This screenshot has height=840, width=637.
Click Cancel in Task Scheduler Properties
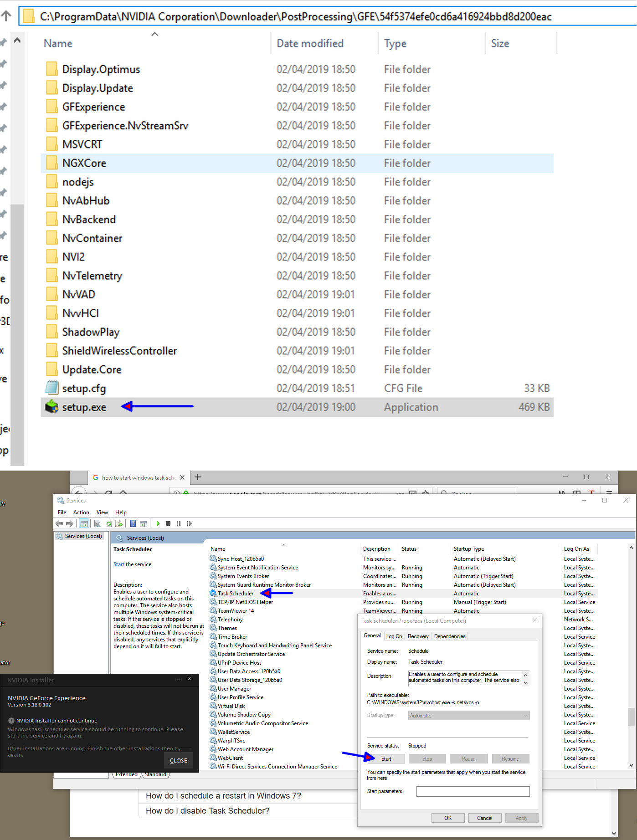485,818
